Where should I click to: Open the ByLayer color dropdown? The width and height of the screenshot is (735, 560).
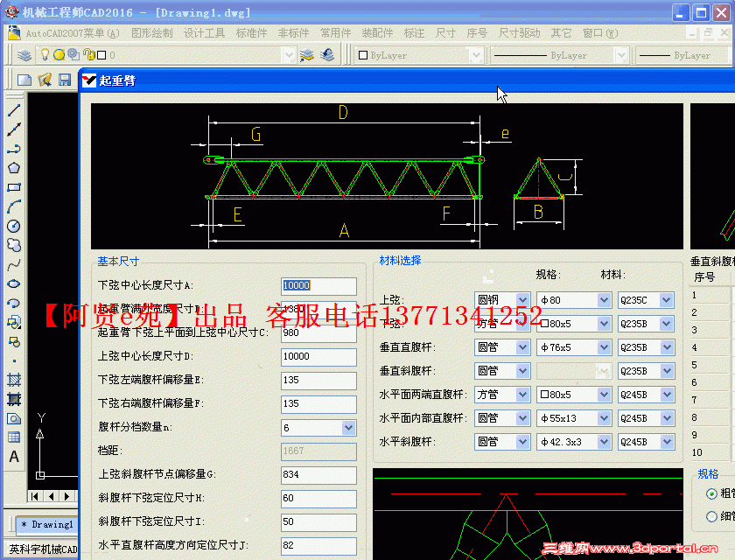click(x=476, y=55)
